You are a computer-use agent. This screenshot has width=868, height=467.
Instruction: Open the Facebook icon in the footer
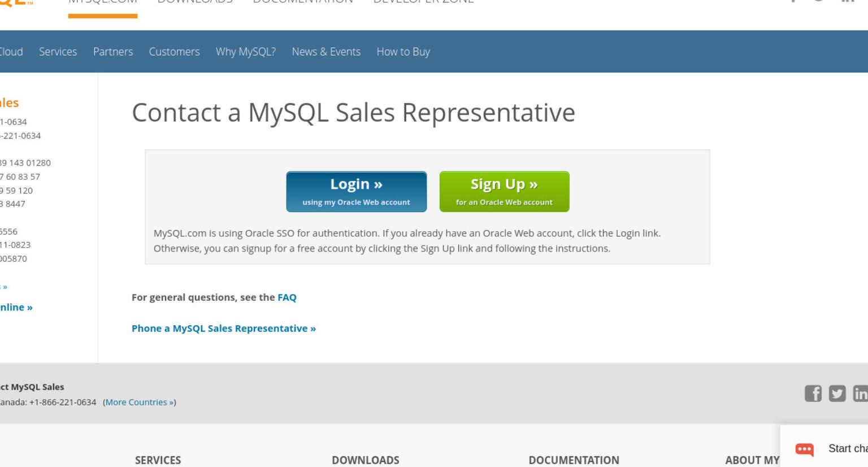813,394
